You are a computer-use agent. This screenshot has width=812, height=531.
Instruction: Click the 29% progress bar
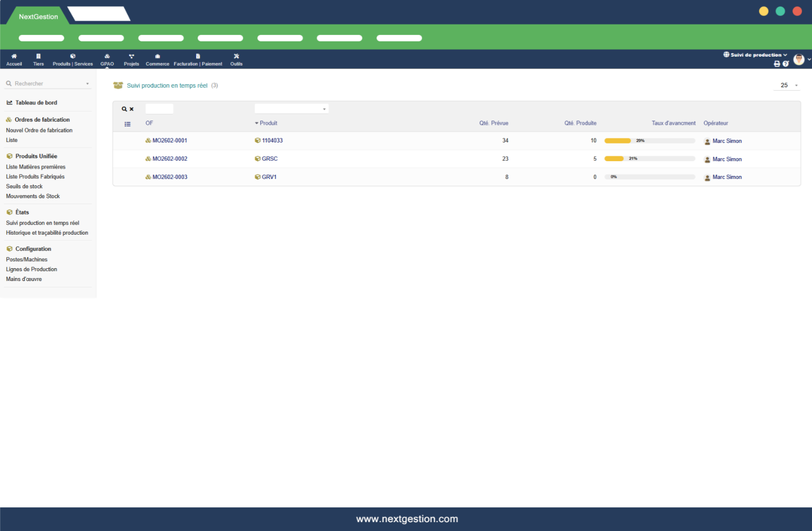click(649, 141)
